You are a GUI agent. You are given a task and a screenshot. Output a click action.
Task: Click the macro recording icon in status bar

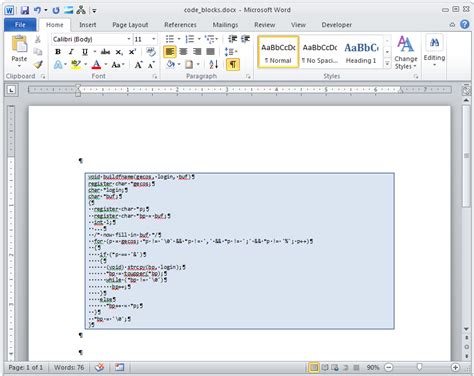click(119, 367)
